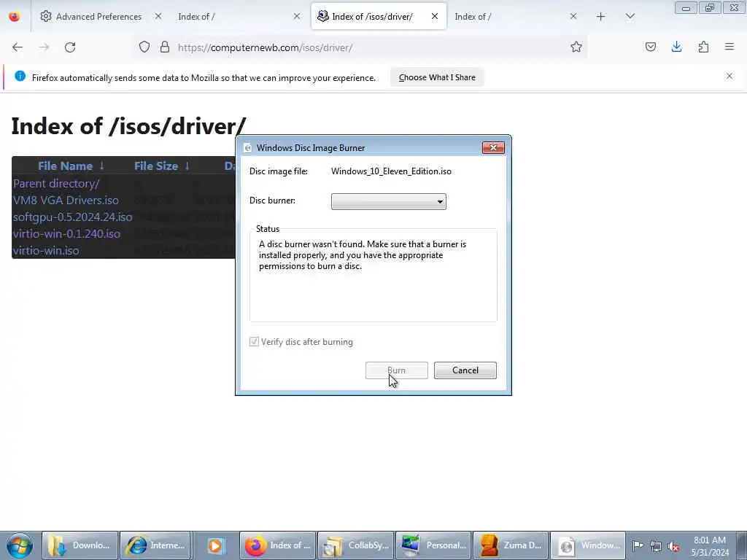Click the muted volume tray icon

[673, 547]
